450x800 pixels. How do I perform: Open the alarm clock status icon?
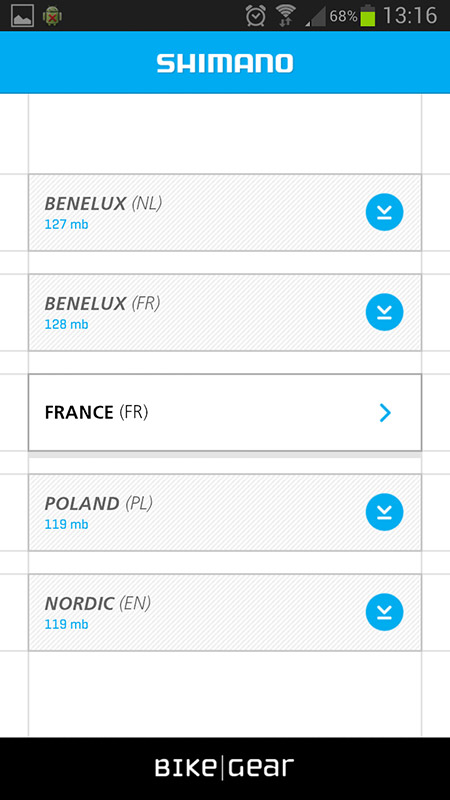[256, 16]
